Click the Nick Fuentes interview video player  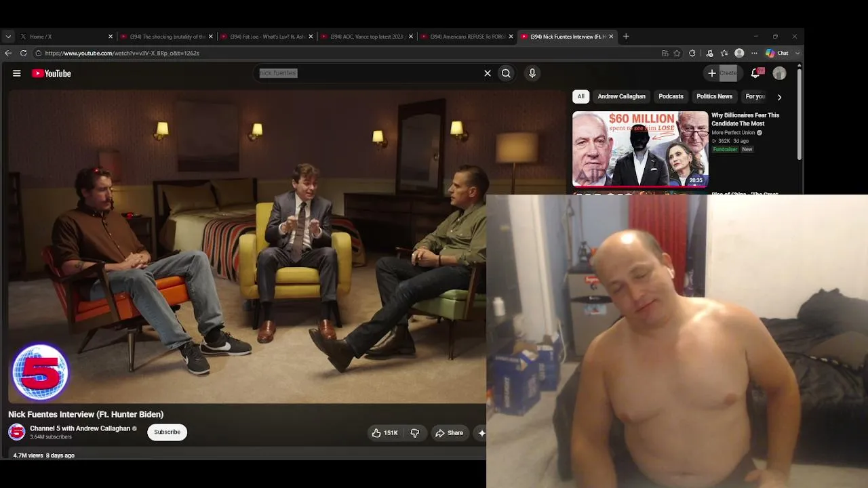tap(247, 247)
